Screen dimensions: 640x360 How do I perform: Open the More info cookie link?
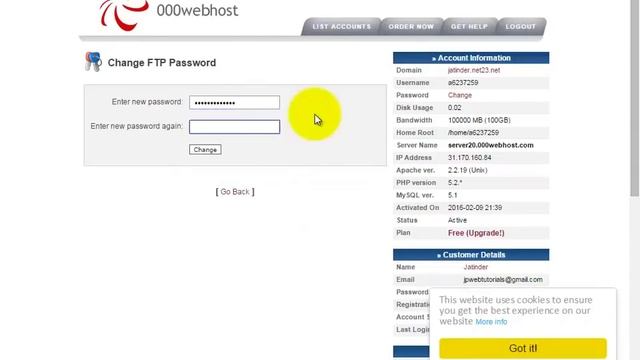click(491, 322)
